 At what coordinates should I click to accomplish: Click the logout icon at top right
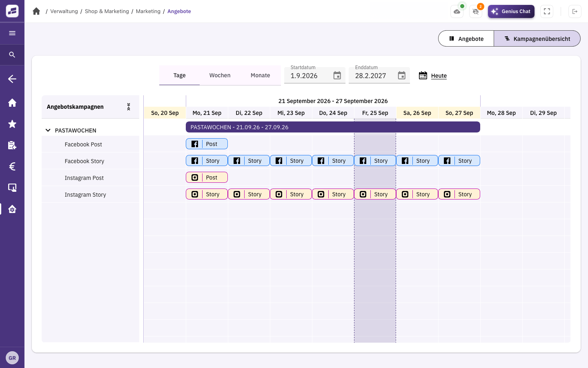pyautogui.click(x=575, y=11)
